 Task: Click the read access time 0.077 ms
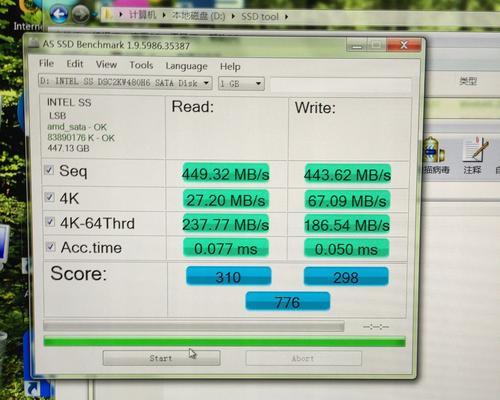click(x=226, y=248)
